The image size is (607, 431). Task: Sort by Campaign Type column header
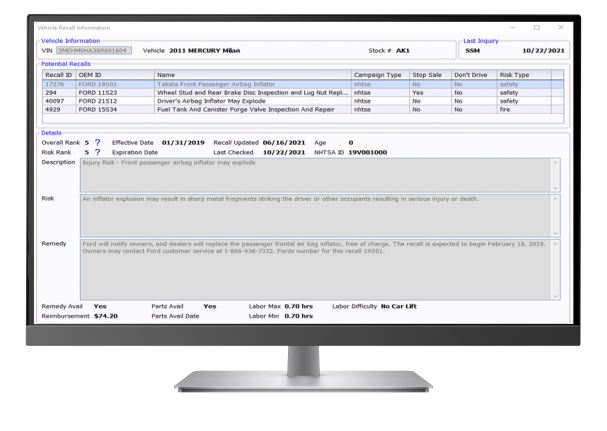coord(380,75)
